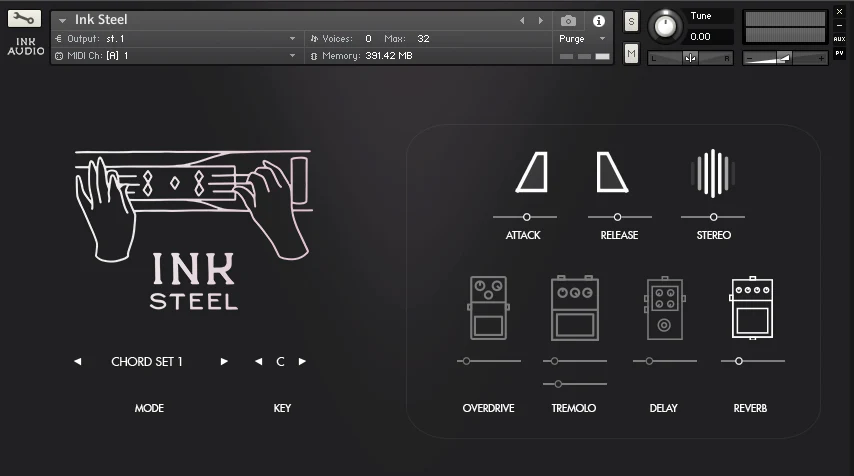854x476 pixels.
Task: Open the instrument info icon
Action: click(599, 21)
